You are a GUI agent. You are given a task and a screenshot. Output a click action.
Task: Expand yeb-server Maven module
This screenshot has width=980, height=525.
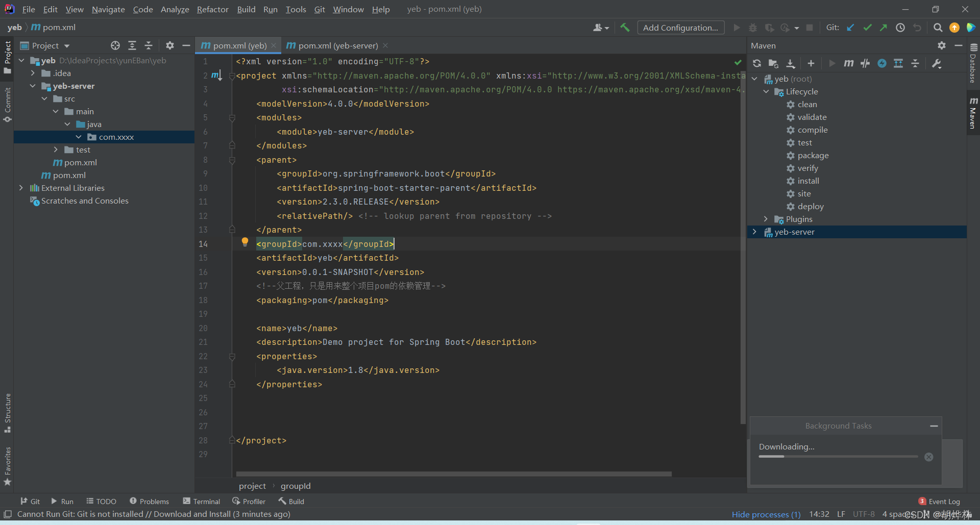tap(755, 232)
